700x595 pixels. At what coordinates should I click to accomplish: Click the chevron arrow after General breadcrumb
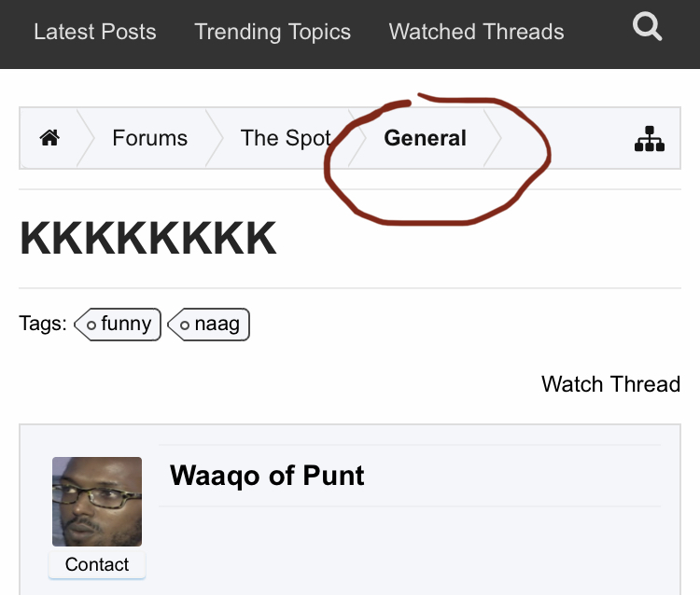[493, 138]
